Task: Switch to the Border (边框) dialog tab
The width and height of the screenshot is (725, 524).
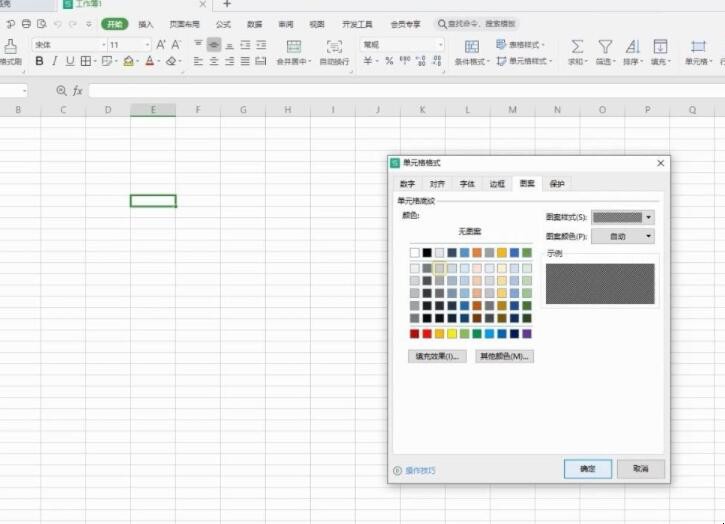Action: pos(497,184)
